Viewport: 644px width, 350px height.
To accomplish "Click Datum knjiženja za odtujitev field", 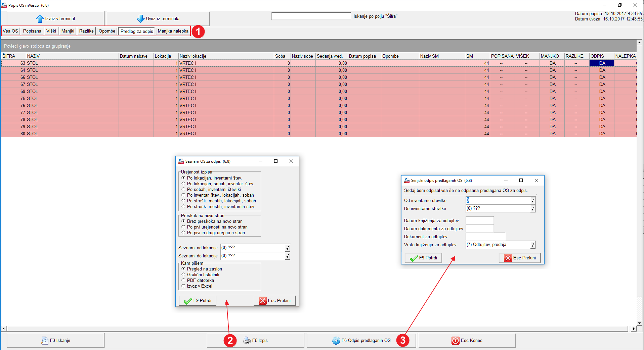I will pyautogui.click(x=480, y=221).
